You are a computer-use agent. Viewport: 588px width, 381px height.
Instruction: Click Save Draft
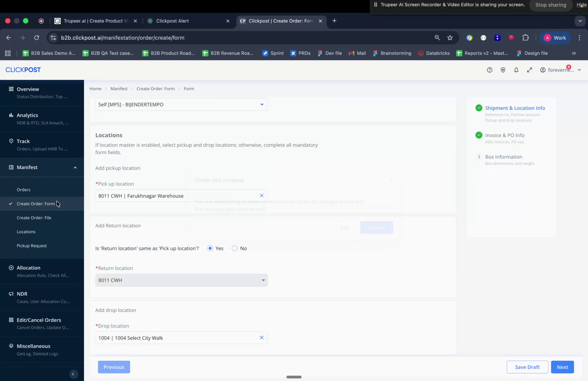(527, 367)
